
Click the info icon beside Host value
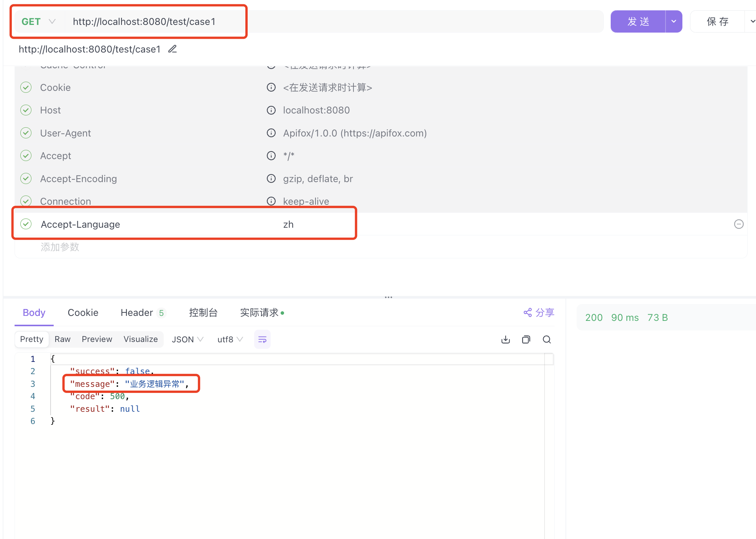point(271,110)
